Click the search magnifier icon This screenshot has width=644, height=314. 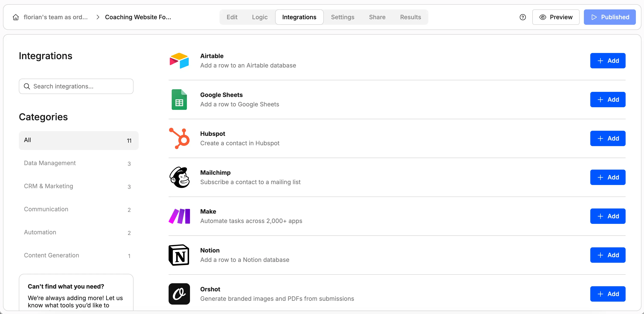[x=27, y=86]
